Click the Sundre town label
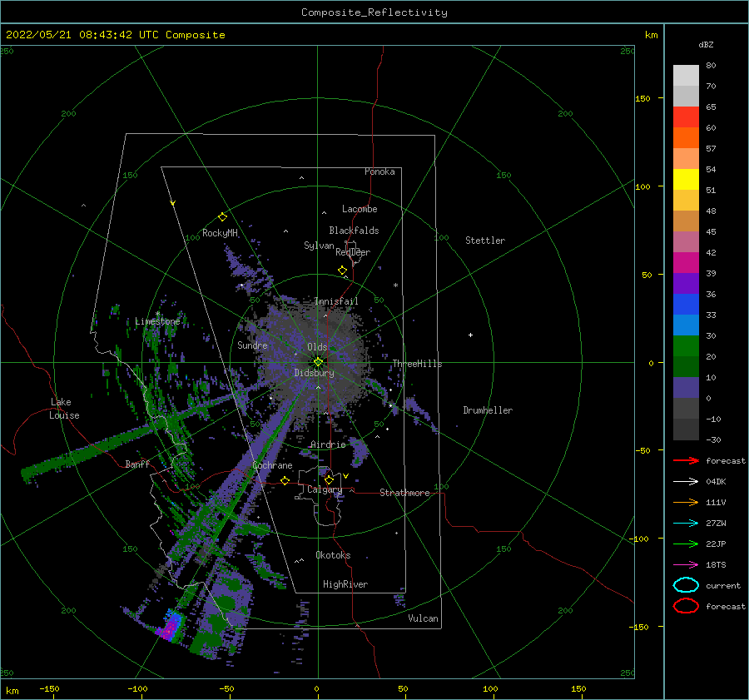This screenshot has width=749, height=700. click(x=252, y=345)
